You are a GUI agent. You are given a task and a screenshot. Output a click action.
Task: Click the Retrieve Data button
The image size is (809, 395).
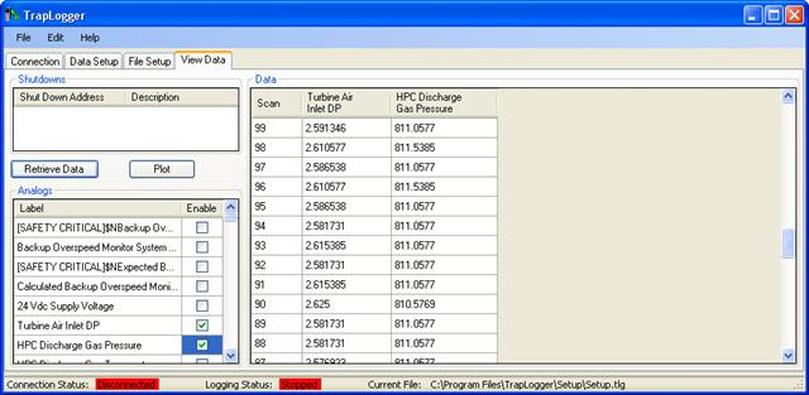pos(54,169)
